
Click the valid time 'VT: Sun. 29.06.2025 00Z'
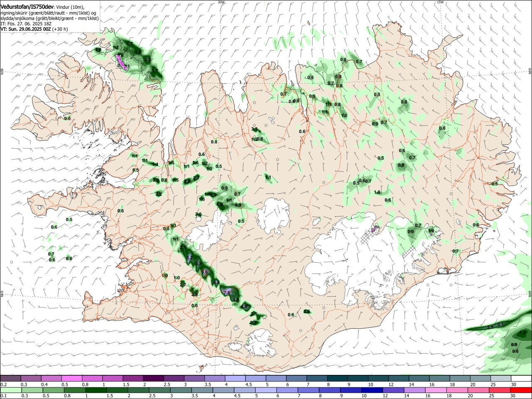pyautogui.click(x=25, y=29)
